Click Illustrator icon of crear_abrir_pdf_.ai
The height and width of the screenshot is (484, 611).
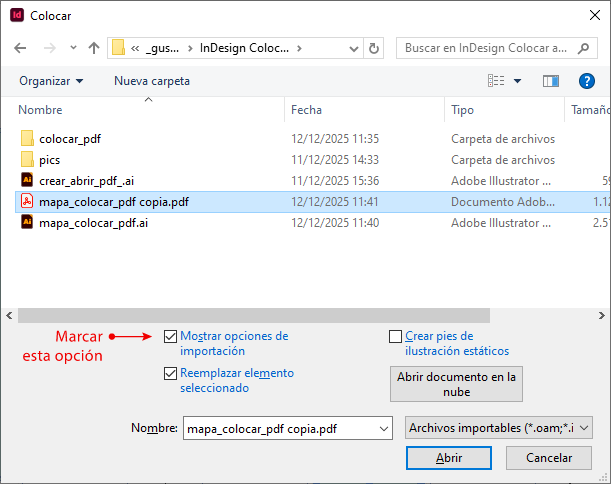click(27, 180)
